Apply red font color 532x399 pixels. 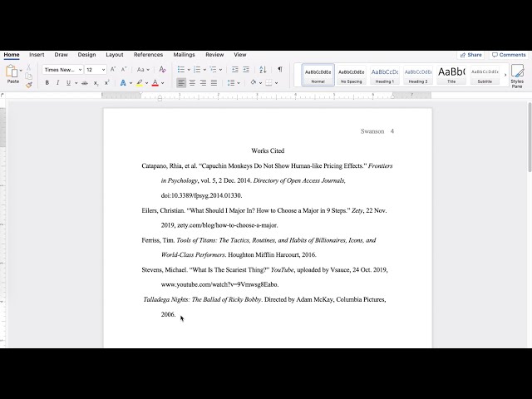tap(155, 83)
